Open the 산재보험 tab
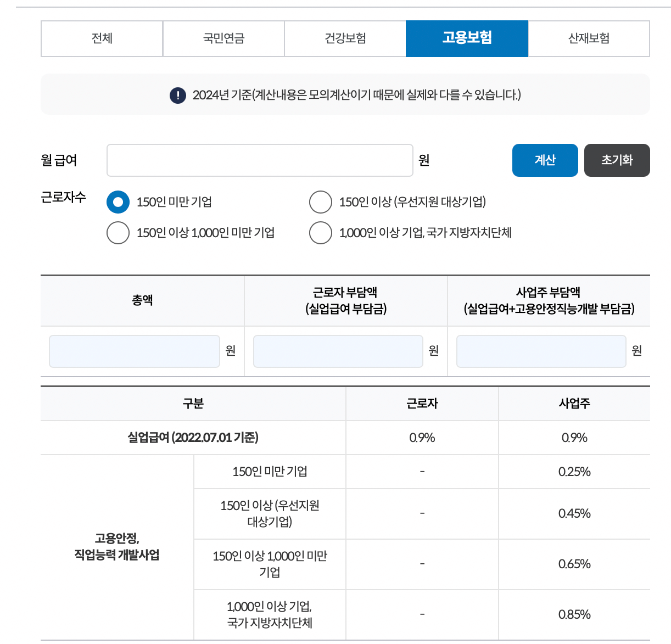This screenshot has height=644, width=671. [588, 38]
